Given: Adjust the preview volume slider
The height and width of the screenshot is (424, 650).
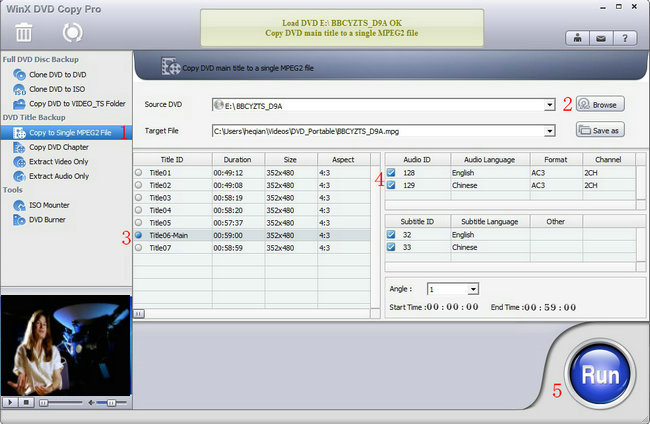Looking at the screenshot, I should 111,402.
